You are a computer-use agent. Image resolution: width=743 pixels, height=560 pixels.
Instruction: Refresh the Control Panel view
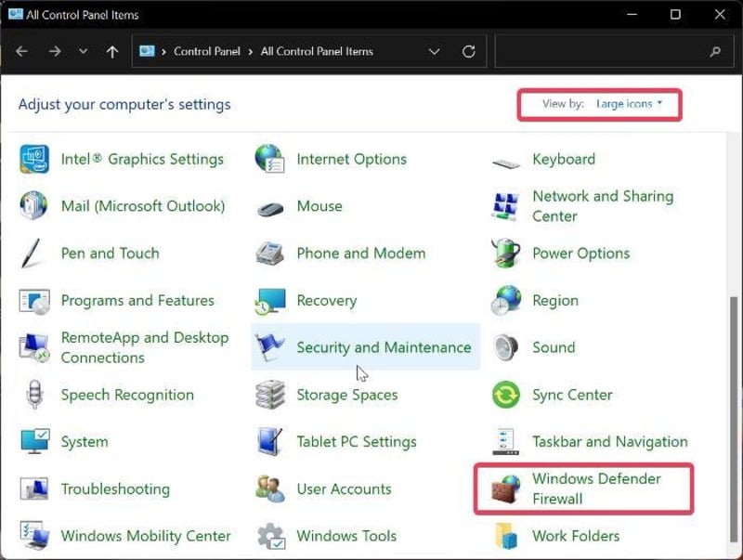pyautogui.click(x=469, y=51)
